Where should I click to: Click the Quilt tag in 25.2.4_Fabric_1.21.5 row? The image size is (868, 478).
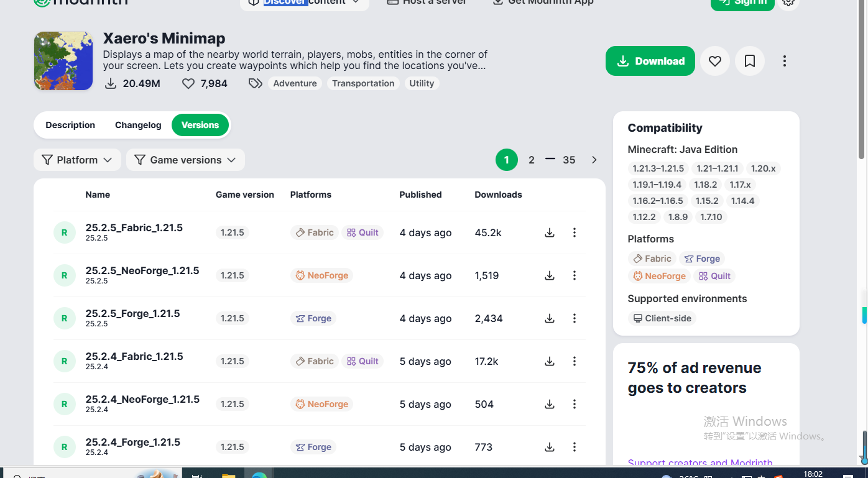pos(362,361)
